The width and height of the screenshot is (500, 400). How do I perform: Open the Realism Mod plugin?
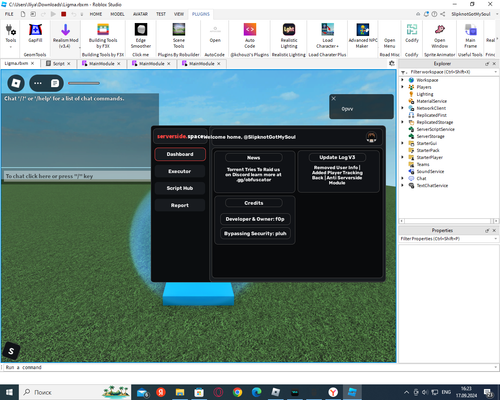tap(65, 36)
